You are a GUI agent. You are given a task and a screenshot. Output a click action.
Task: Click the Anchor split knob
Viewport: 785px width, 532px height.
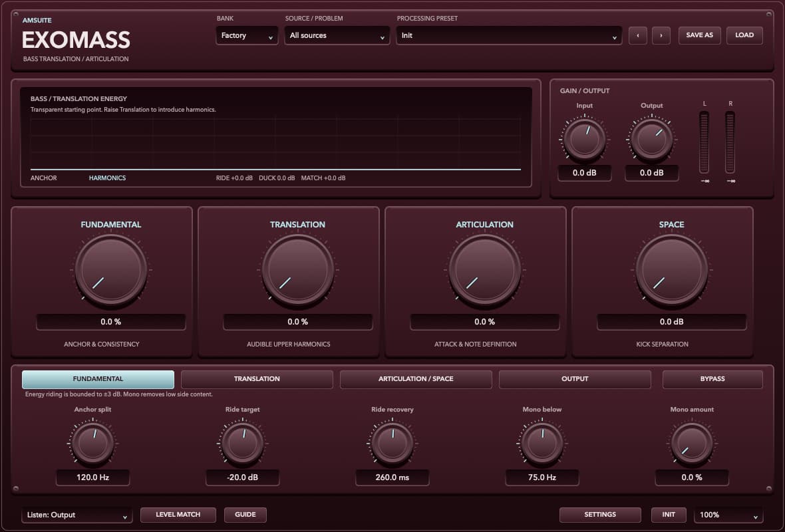tap(92, 443)
